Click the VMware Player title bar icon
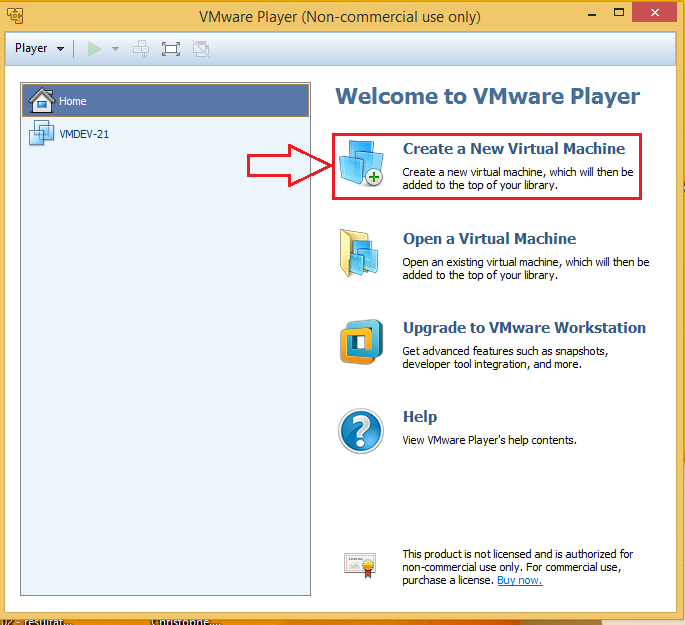 [15, 16]
